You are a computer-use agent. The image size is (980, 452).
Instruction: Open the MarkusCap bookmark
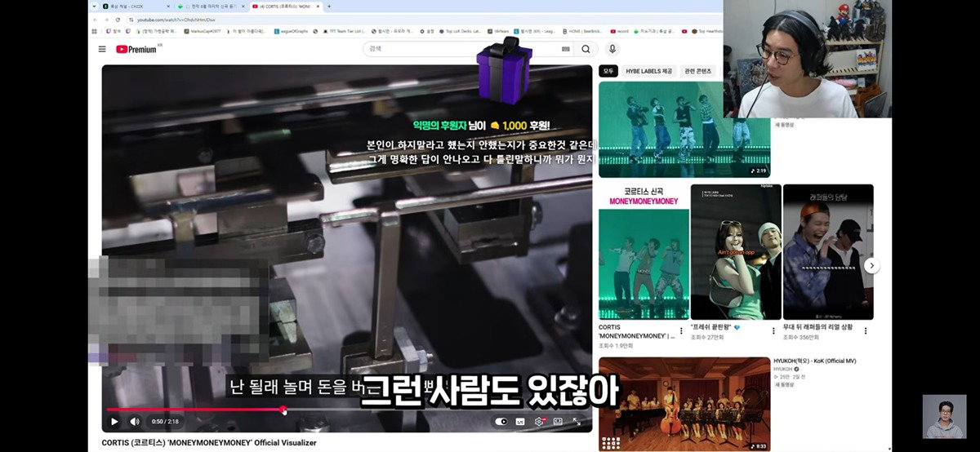click(x=202, y=31)
